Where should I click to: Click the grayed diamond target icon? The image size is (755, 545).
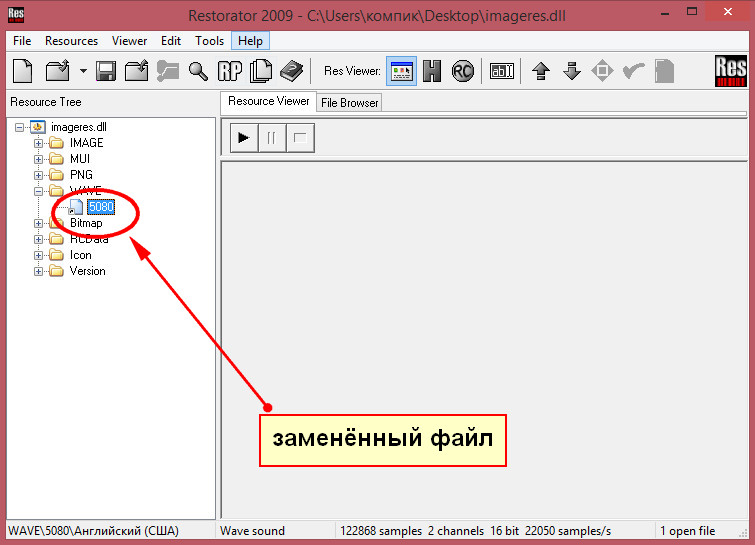click(602, 71)
